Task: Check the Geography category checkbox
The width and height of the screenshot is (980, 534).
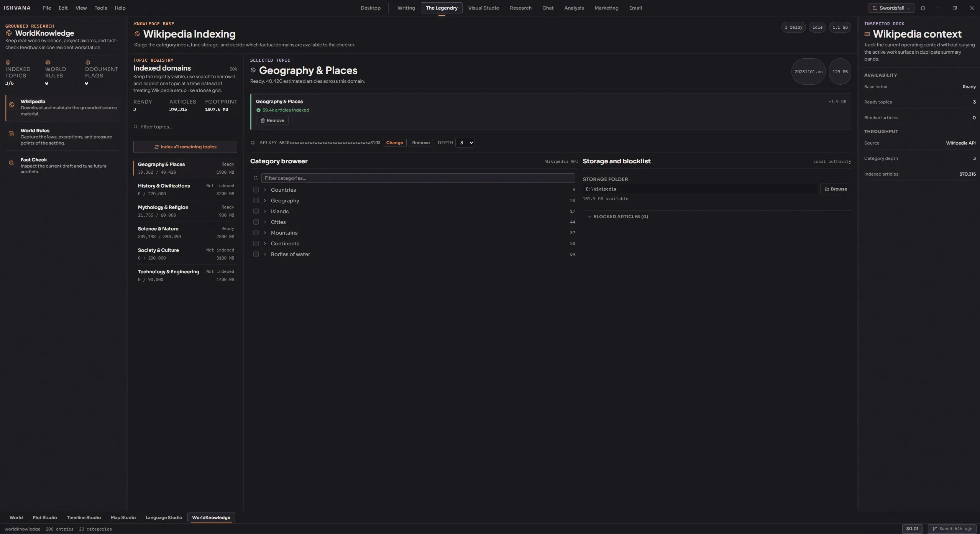Action: 256,200
